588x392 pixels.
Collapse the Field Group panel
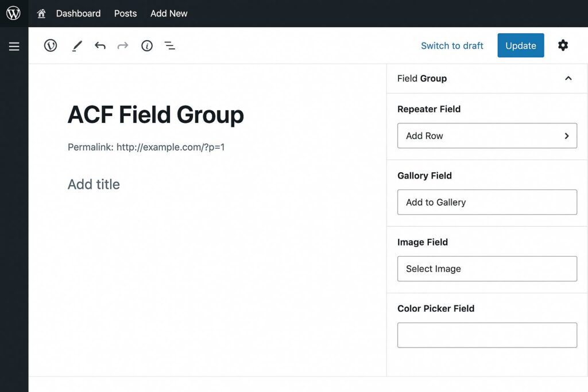[568, 79]
